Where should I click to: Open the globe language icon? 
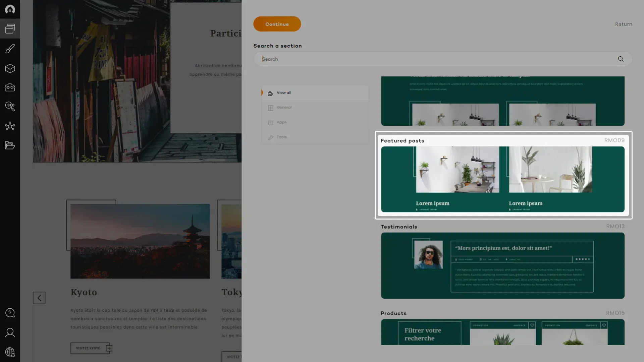[x=10, y=352]
